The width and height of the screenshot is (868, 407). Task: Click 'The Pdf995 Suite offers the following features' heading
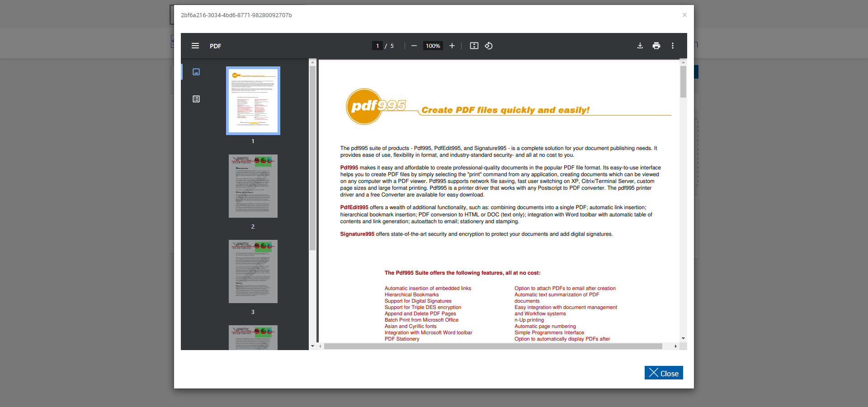pos(462,273)
